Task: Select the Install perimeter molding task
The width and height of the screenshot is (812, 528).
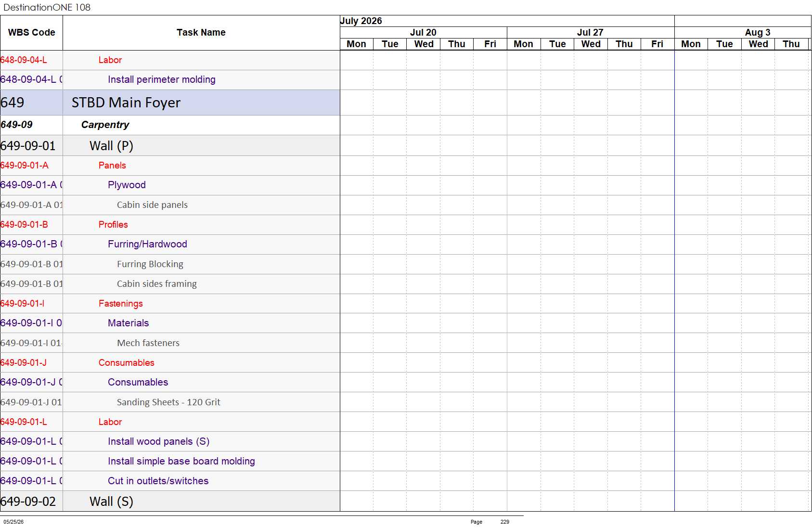Action: [161, 79]
